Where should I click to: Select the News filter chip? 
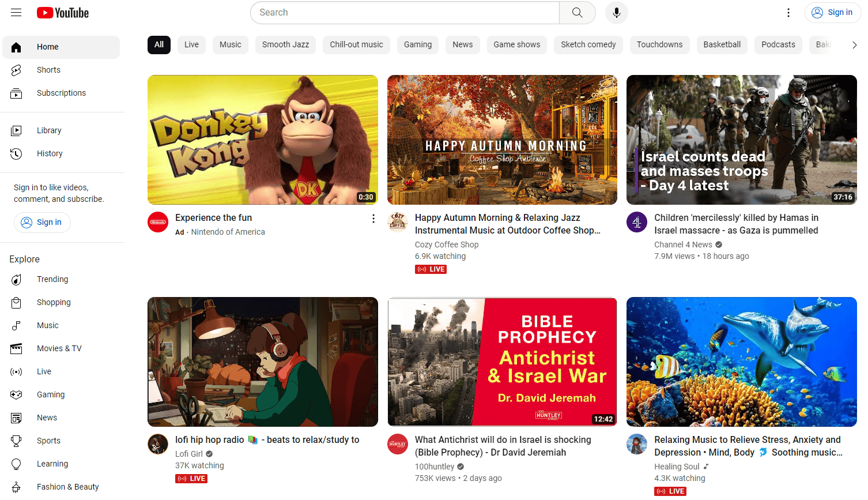tap(463, 44)
